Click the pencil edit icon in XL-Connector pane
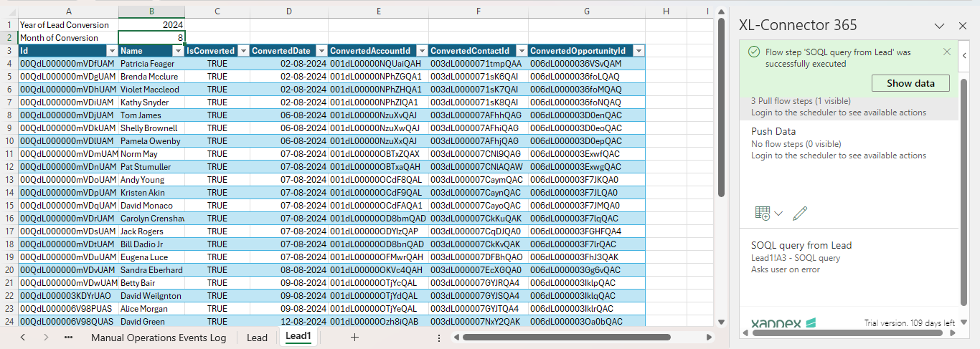 point(800,213)
